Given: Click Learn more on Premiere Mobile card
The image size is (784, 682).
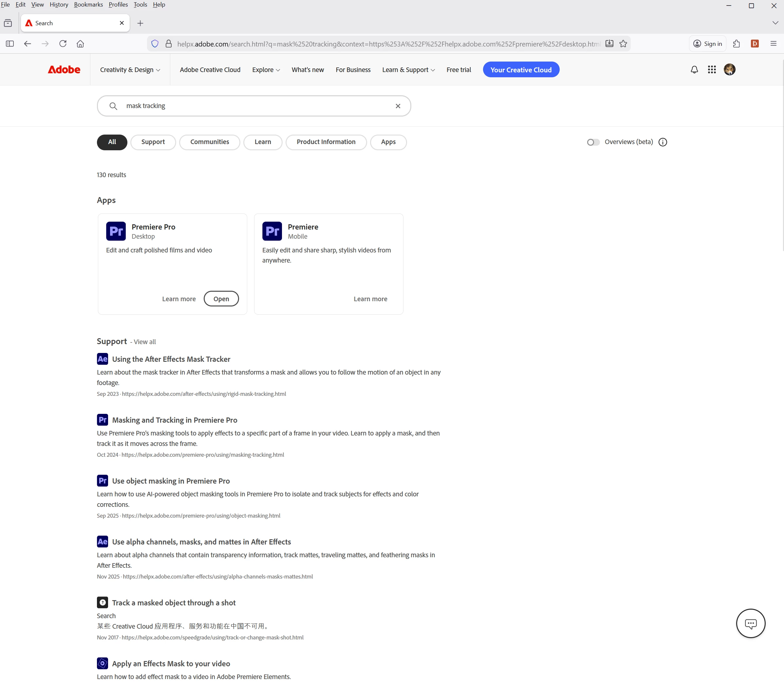Looking at the screenshot, I should click(370, 299).
